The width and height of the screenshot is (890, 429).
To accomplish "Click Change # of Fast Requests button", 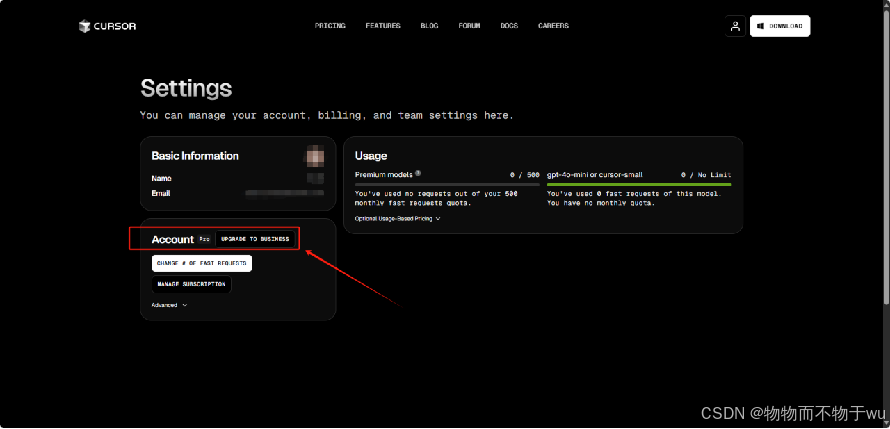I will click(201, 264).
